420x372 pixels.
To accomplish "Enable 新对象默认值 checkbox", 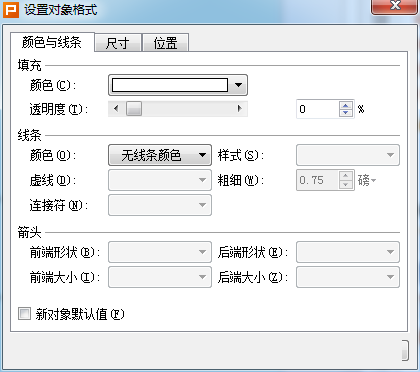I will click(24, 314).
